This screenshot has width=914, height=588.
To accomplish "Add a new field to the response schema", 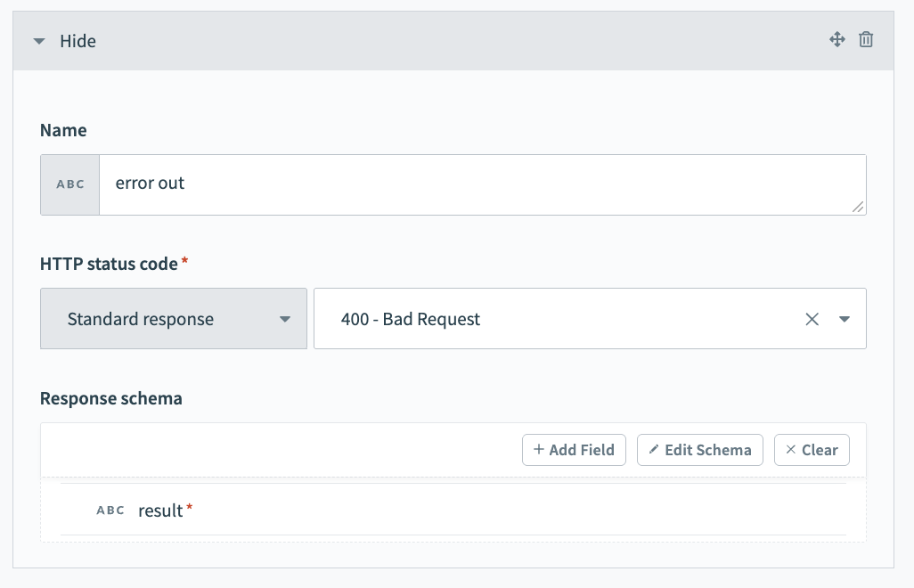I will coord(574,450).
